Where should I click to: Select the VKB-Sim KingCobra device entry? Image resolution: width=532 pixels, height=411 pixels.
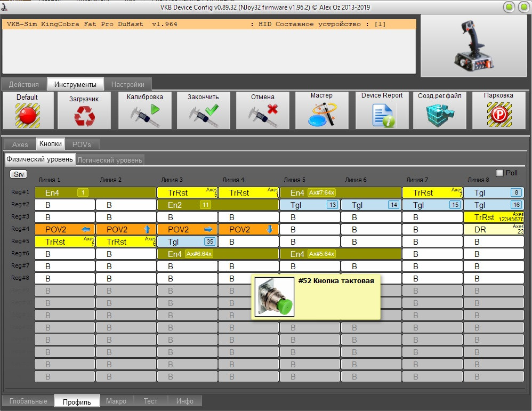coord(209,24)
